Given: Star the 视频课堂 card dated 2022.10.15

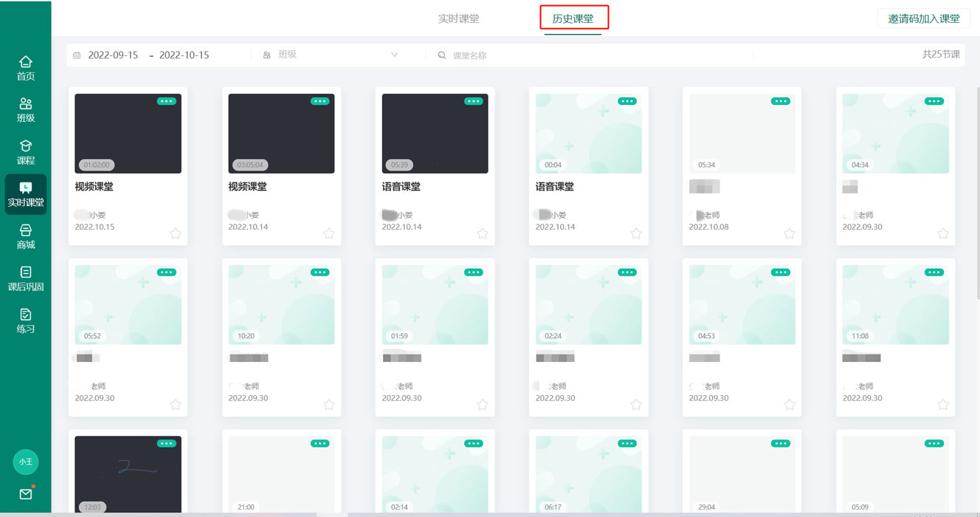Looking at the screenshot, I should click(175, 233).
